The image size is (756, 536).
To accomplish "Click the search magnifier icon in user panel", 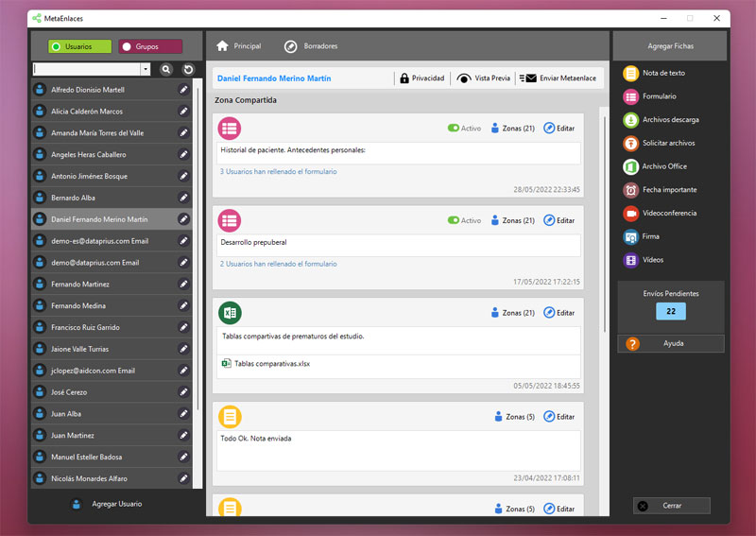I will pyautogui.click(x=166, y=69).
